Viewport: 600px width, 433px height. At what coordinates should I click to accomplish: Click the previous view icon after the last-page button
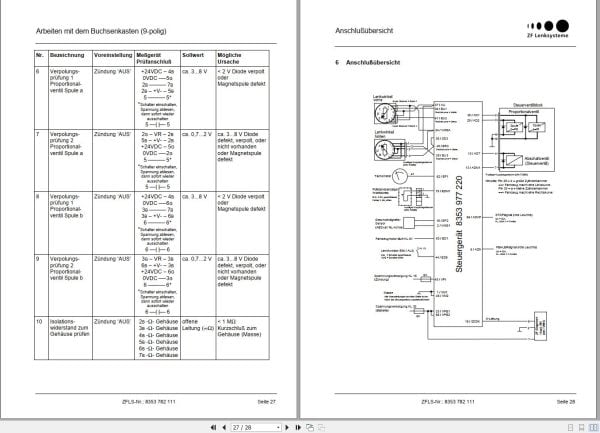click(x=310, y=427)
